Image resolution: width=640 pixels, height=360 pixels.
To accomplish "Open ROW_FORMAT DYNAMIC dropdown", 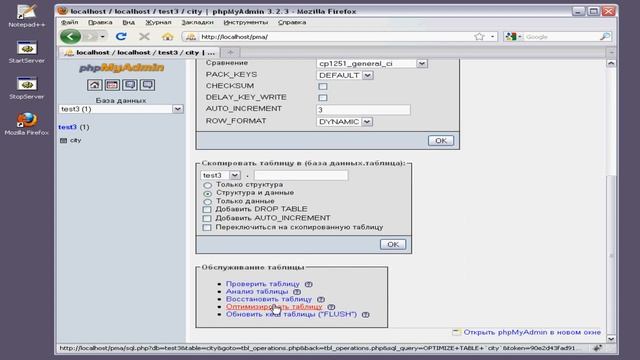I will (344, 122).
